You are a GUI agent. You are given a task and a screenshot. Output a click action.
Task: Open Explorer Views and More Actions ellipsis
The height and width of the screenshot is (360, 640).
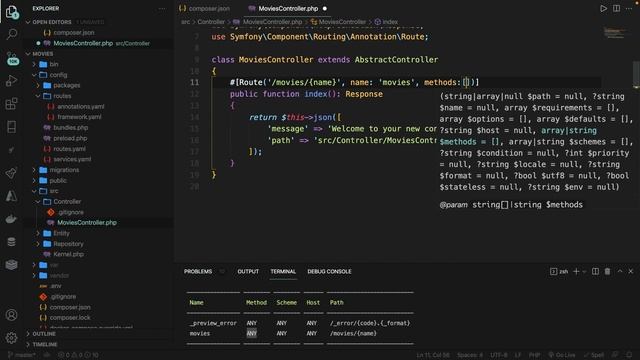click(162, 8)
